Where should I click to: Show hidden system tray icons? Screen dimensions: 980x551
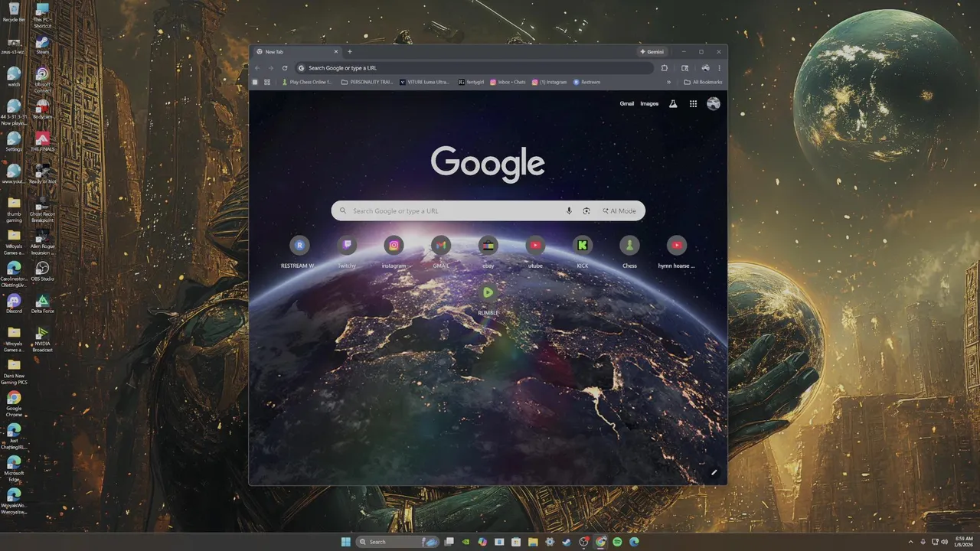point(910,542)
